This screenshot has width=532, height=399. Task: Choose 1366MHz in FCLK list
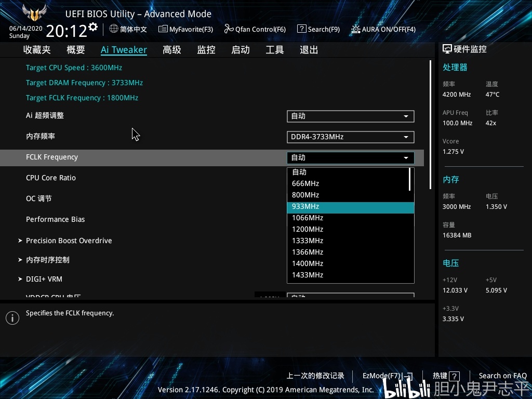351,252
